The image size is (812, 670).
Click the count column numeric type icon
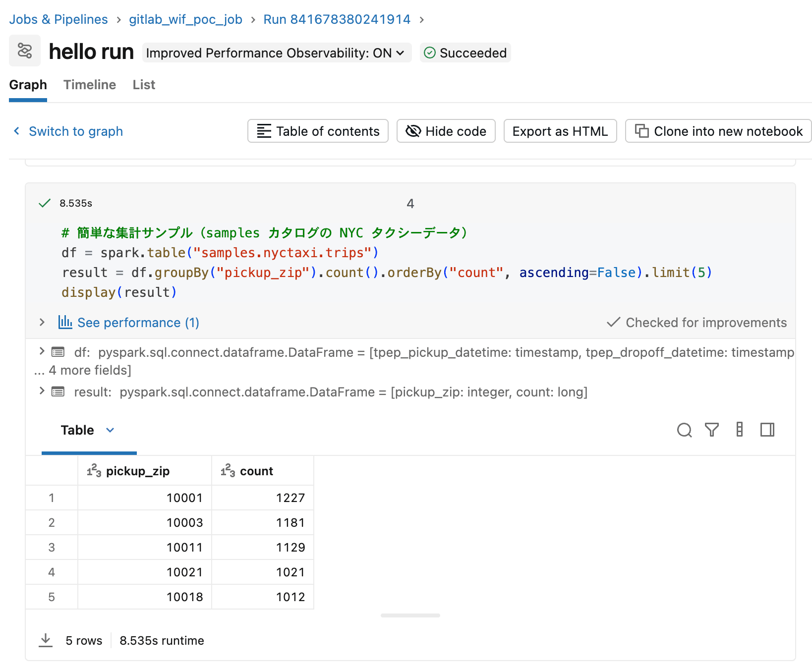pos(228,471)
